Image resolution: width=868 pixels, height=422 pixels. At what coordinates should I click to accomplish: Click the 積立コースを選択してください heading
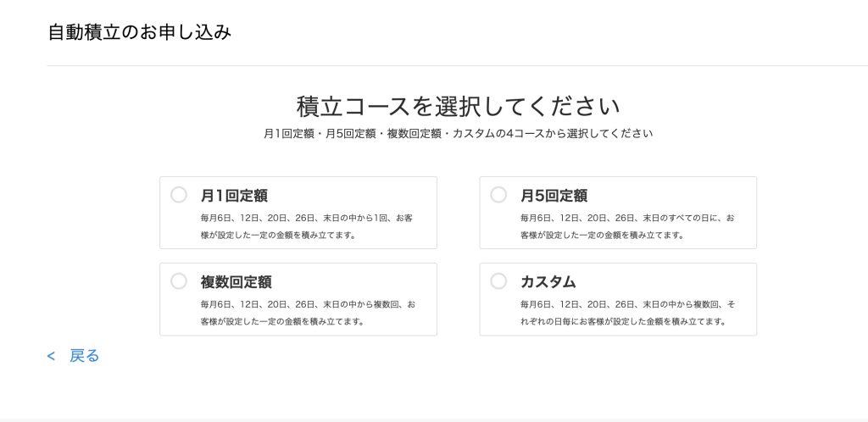(x=458, y=107)
